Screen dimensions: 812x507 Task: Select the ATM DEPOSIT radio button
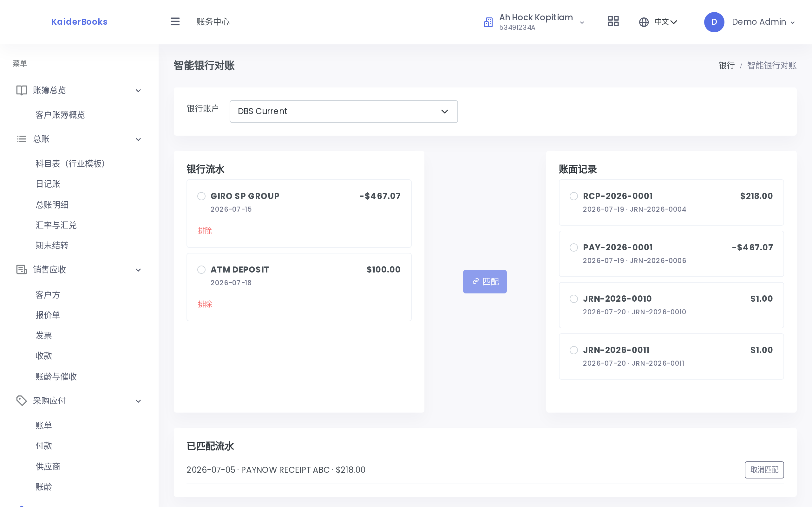point(201,270)
